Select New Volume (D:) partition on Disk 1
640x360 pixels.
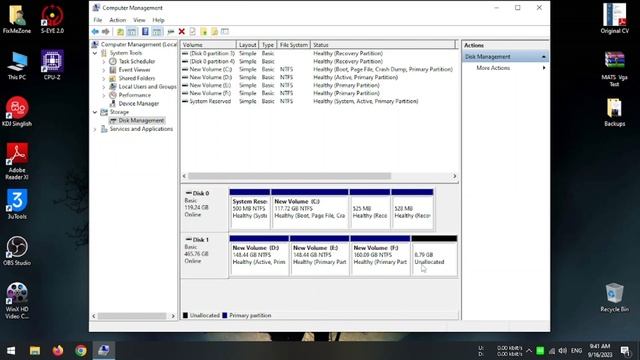(x=259, y=256)
